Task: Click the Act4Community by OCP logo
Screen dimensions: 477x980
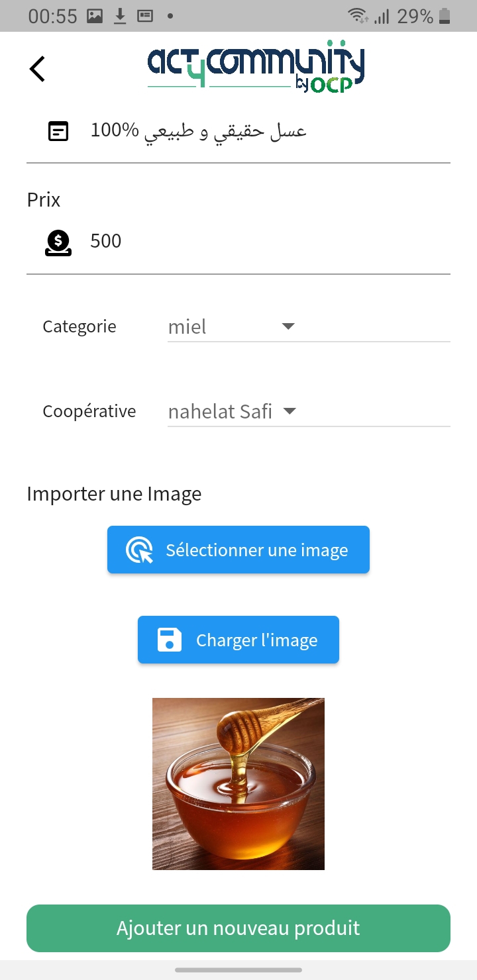Action: tap(255, 66)
